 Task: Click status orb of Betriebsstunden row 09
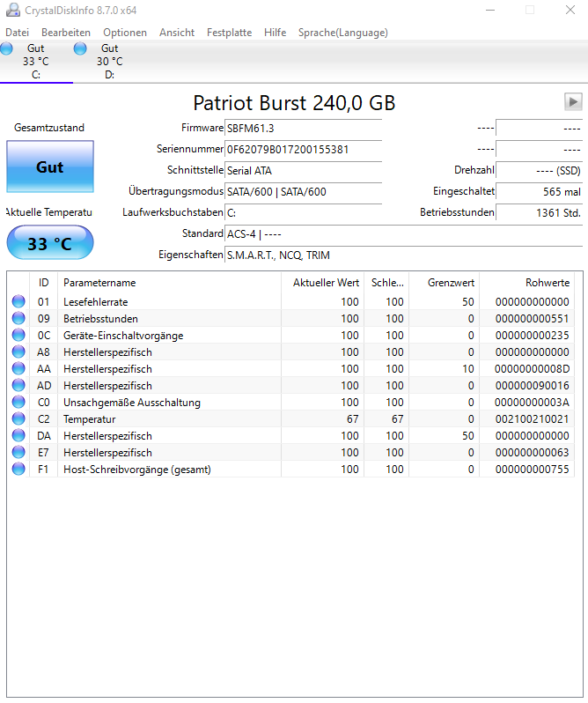18,318
